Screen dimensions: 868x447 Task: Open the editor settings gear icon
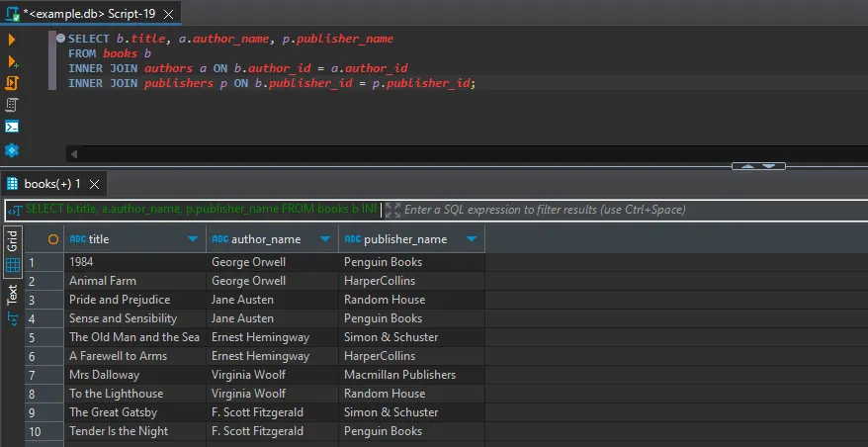click(x=12, y=150)
